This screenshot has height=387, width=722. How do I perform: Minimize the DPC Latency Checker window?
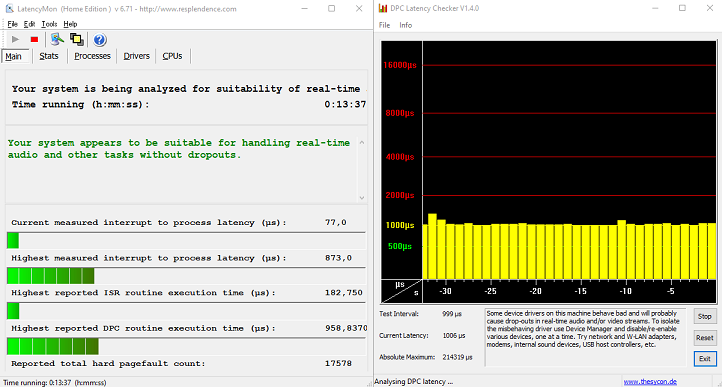tap(656, 8)
